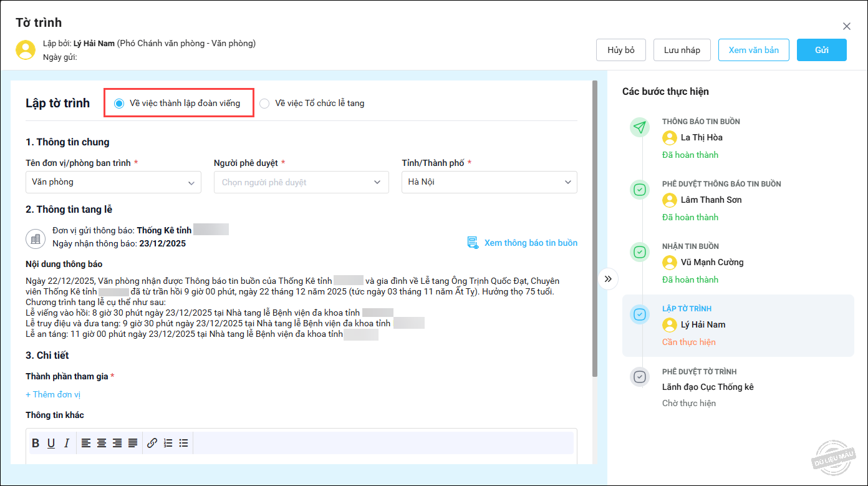Screen dimensions: 868x486
Task: Insert a numbered list
Action: (x=168, y=443)
